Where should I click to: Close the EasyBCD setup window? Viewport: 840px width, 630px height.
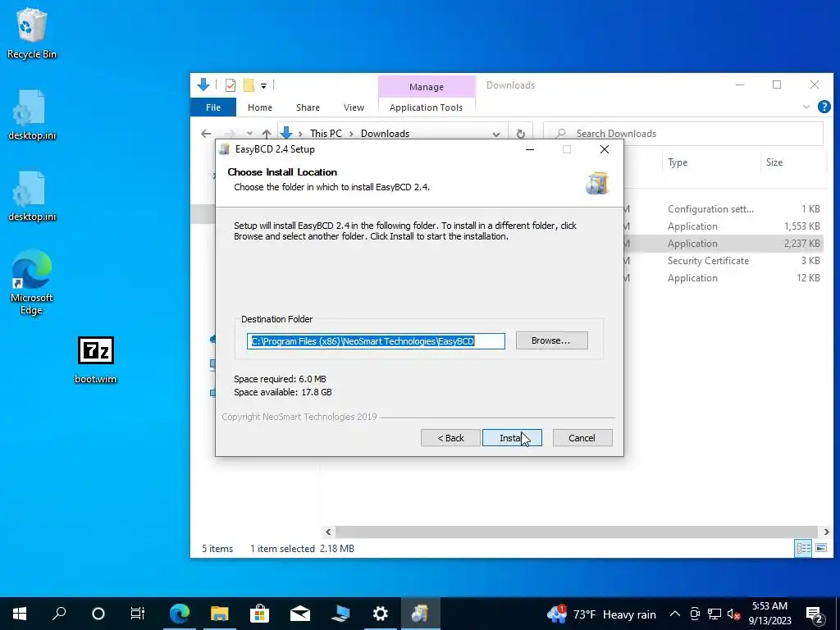[x=605, y=149]
